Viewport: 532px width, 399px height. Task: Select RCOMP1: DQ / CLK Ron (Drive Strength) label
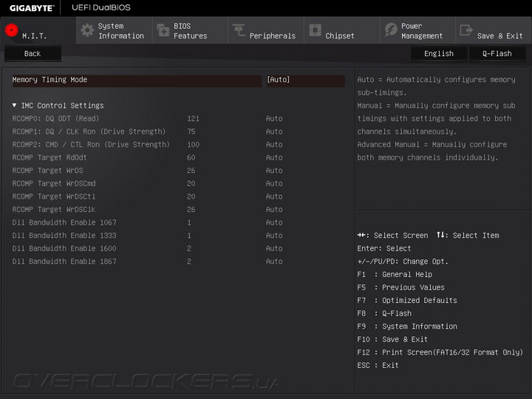coord(89,132)
